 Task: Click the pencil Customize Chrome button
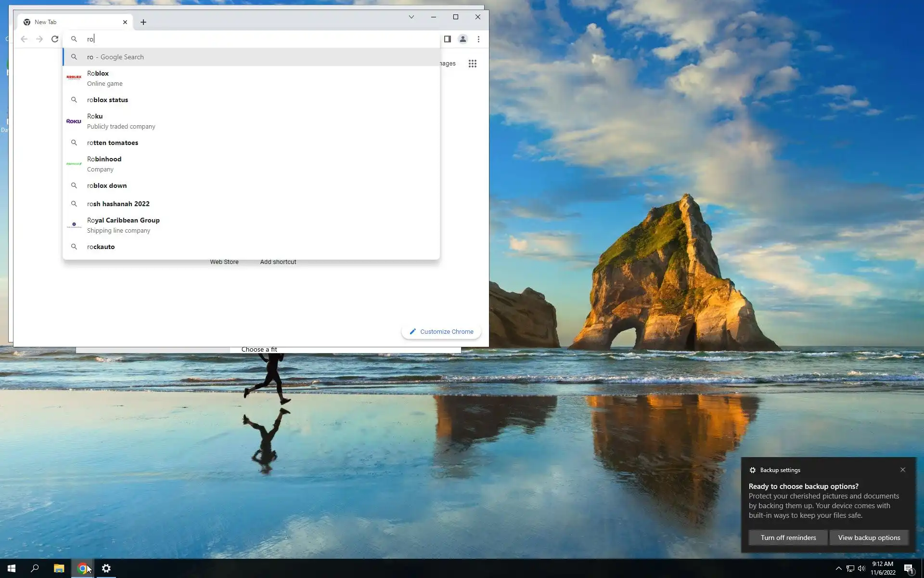(441, 331)
